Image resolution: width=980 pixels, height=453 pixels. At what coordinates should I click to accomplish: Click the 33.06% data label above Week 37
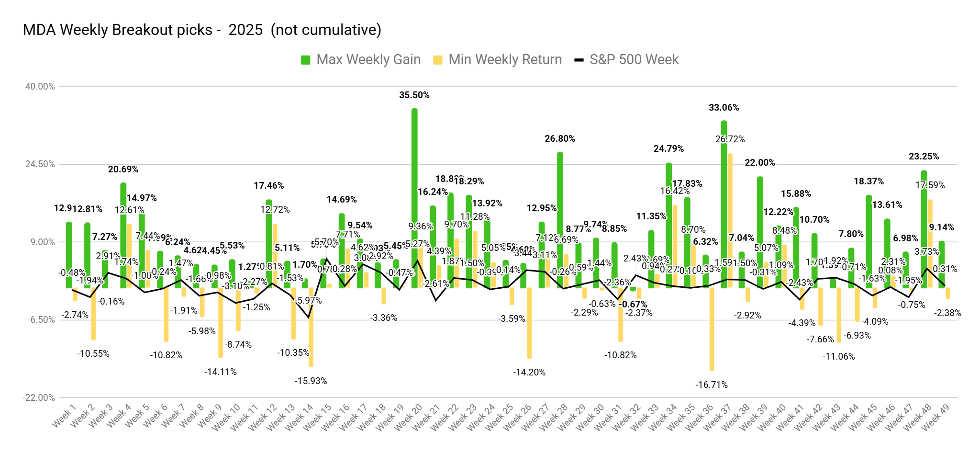coord(724,108)
